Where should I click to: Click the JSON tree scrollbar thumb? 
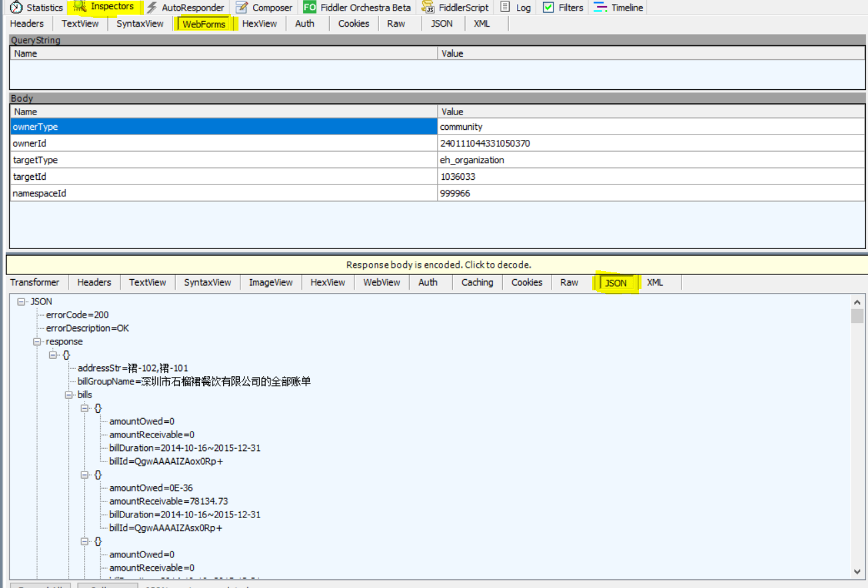857,316
